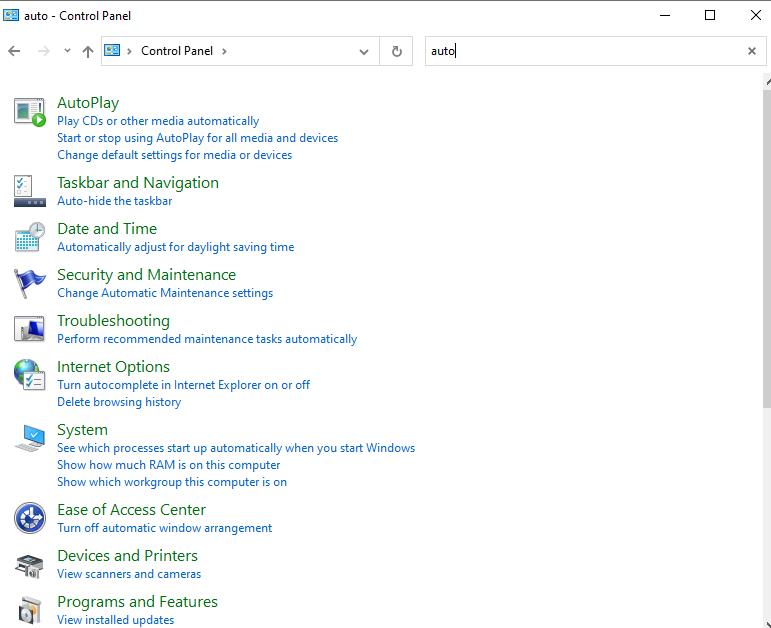
Task: Open Taskbar and Navigation heading
Action: point(138,182)
